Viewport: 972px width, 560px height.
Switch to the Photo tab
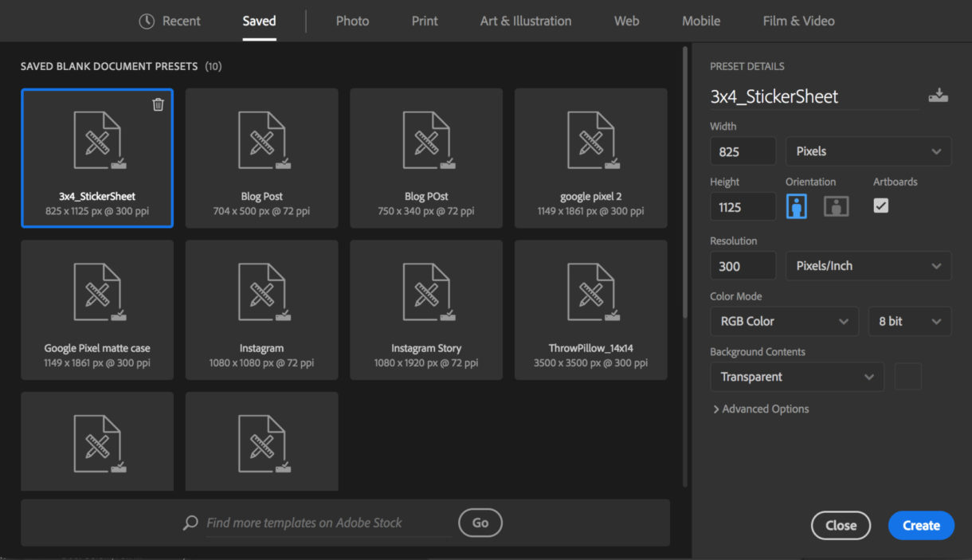pyautogui.click(x=352, y=22)
